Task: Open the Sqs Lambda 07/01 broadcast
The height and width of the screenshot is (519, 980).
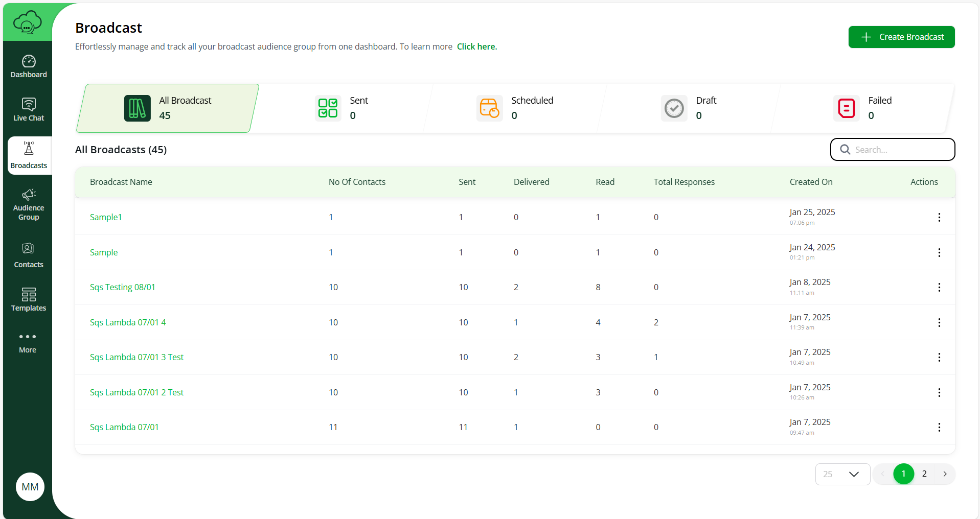Action: tap(124, 427)
